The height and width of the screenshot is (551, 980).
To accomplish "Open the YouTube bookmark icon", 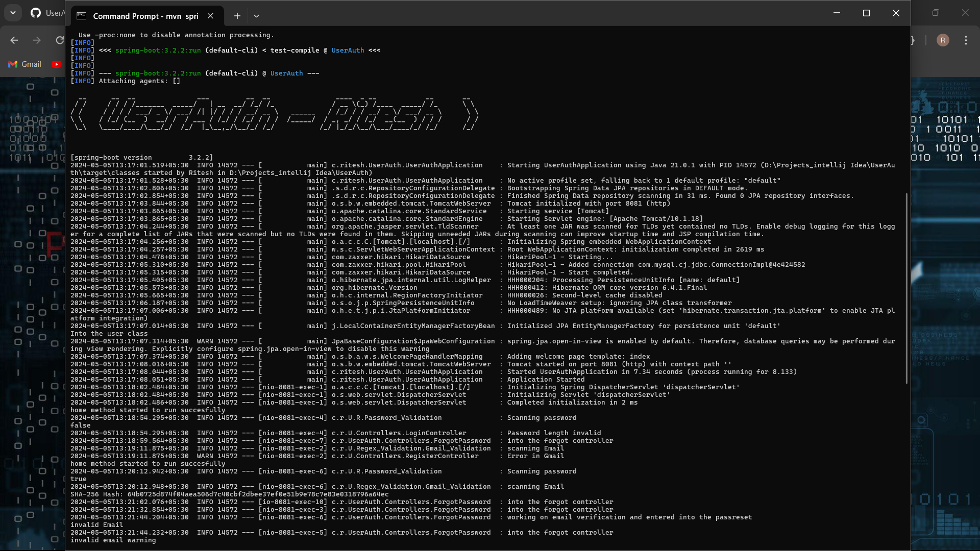I will (x=57, y=64).
